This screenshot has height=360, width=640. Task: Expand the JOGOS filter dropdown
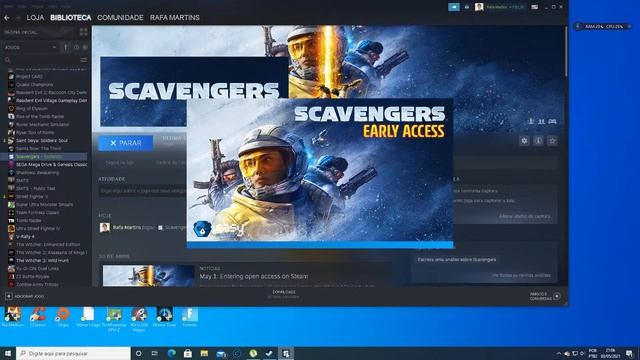click(x=30, y=47)
